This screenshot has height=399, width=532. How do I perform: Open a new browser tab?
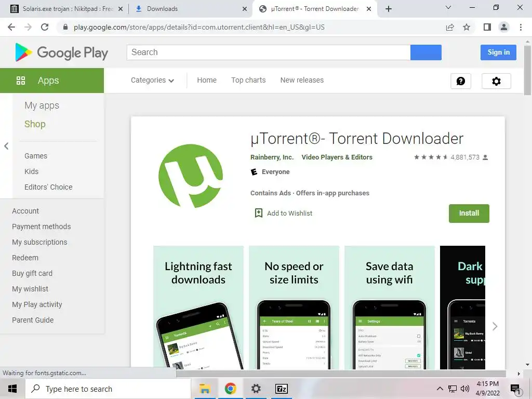[389, 9]
